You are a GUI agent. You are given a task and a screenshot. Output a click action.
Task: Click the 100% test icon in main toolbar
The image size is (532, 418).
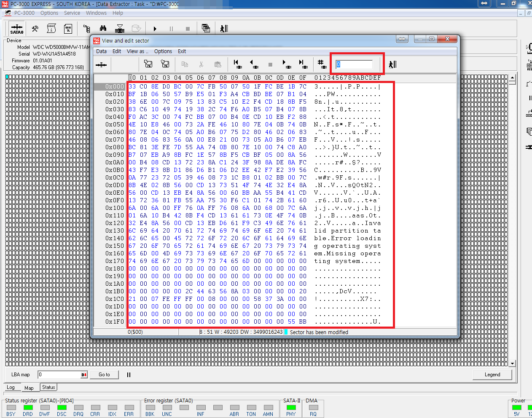pos(68,29)
